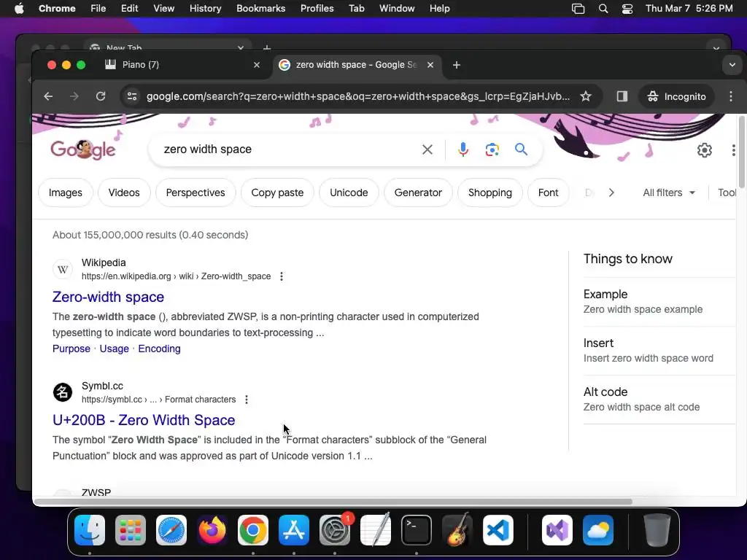Open Google quick settings gear
747x560 pixels.
coord(705,150)
